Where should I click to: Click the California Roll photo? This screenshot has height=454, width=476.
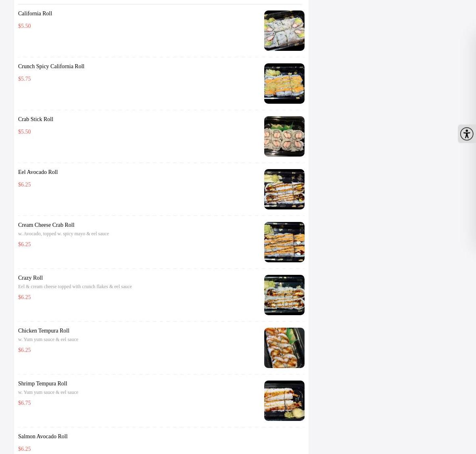coord(284,31)
